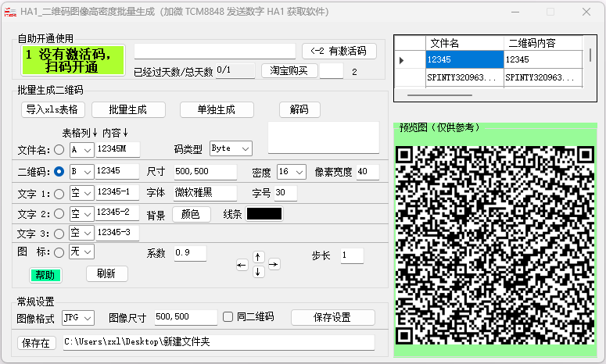Open the 文字 3 column dropdown
The width and height of the screenshot is (606, 364).
81,233
